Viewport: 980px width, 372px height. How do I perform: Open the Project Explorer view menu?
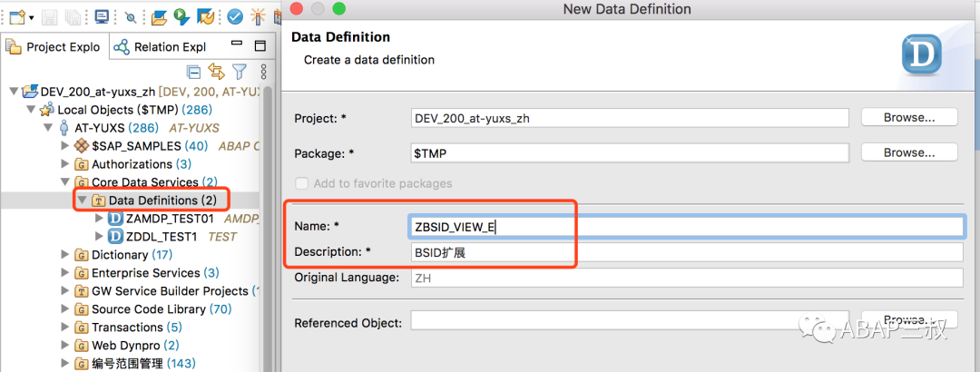[263, 72]
